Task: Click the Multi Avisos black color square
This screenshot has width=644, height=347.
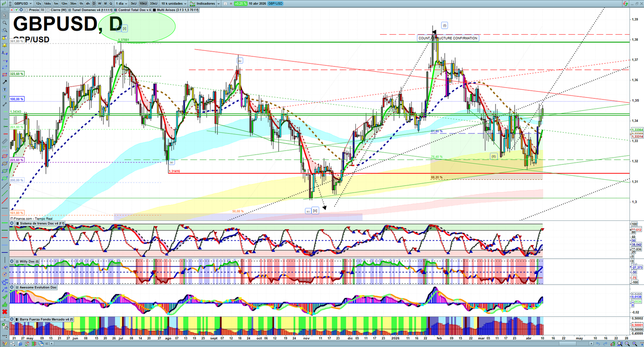Action: click(155, 10)
